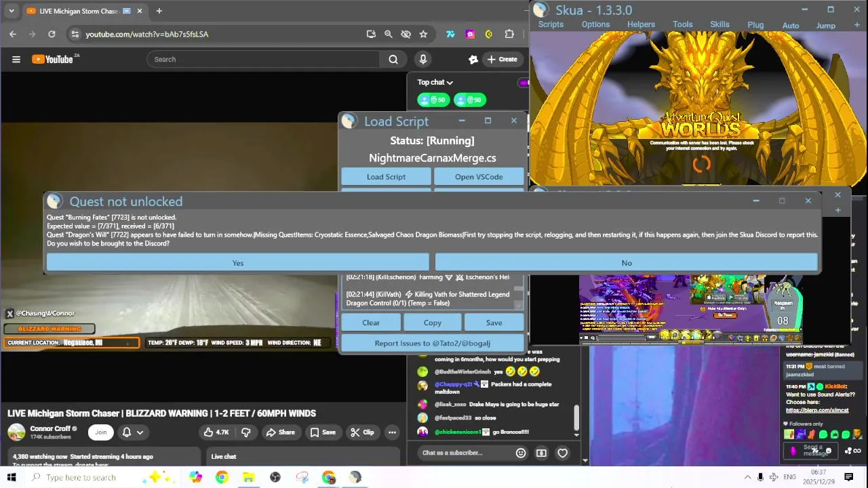Open notification bell dropdown for channel
Viewport: 868px width, 488px height.
tap(133, 432)
